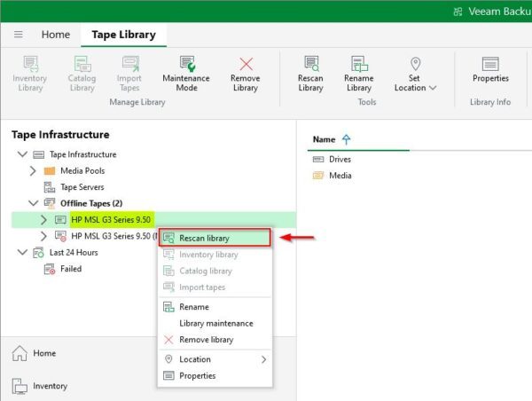Select Media Pools in tree
The height and width of the screenshot is (401, 532).
point(82,171)
